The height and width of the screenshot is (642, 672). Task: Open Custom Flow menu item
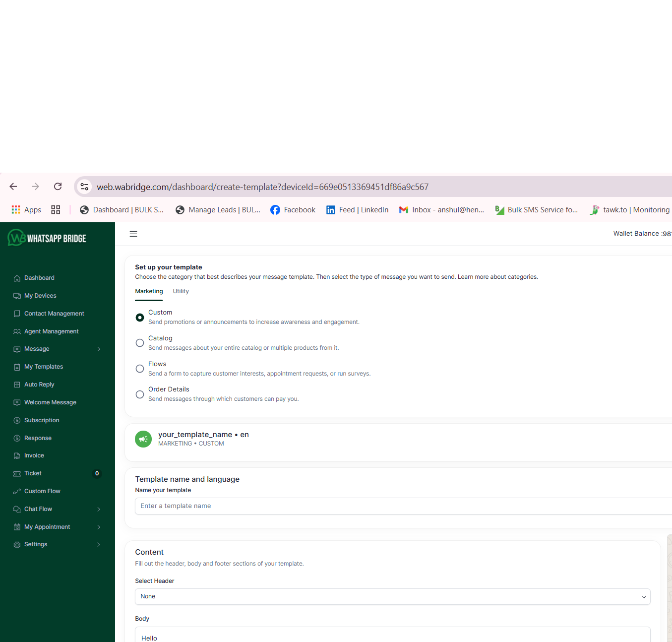[42, 491]
